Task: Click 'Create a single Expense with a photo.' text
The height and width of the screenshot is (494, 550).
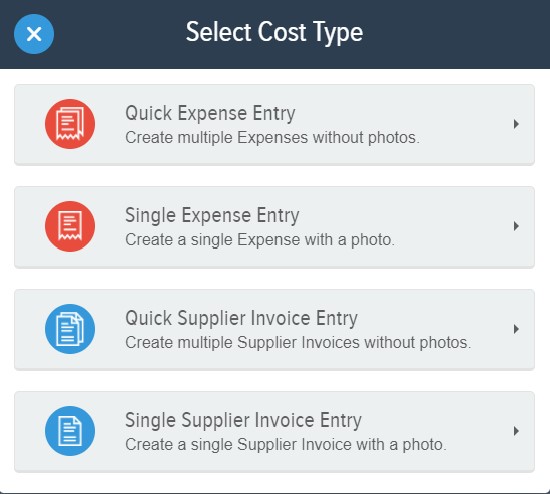Action: click(x=260, y=240)
